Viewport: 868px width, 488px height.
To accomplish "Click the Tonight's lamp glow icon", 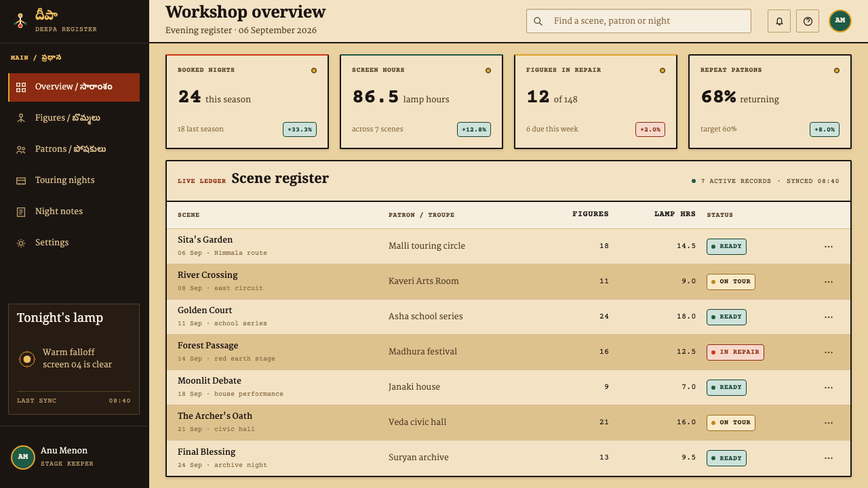I will click(x=27, y=359).
